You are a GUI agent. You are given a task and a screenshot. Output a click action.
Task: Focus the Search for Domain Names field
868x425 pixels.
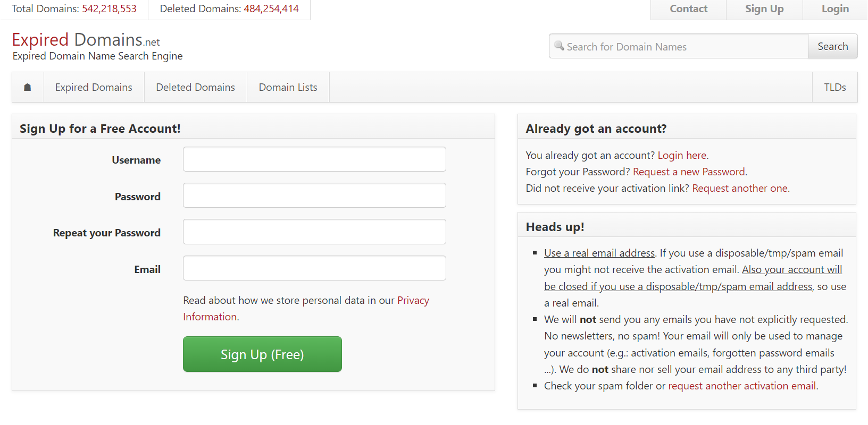tap(679, 46)
